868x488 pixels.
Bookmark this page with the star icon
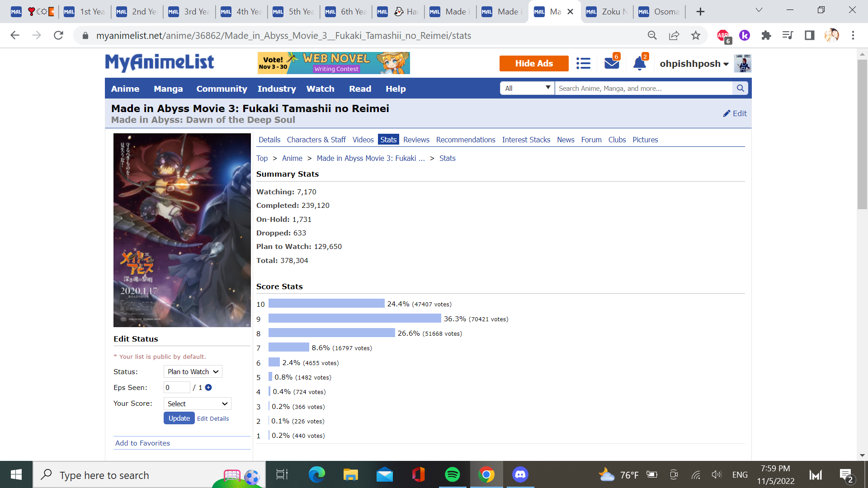[696, 35]
